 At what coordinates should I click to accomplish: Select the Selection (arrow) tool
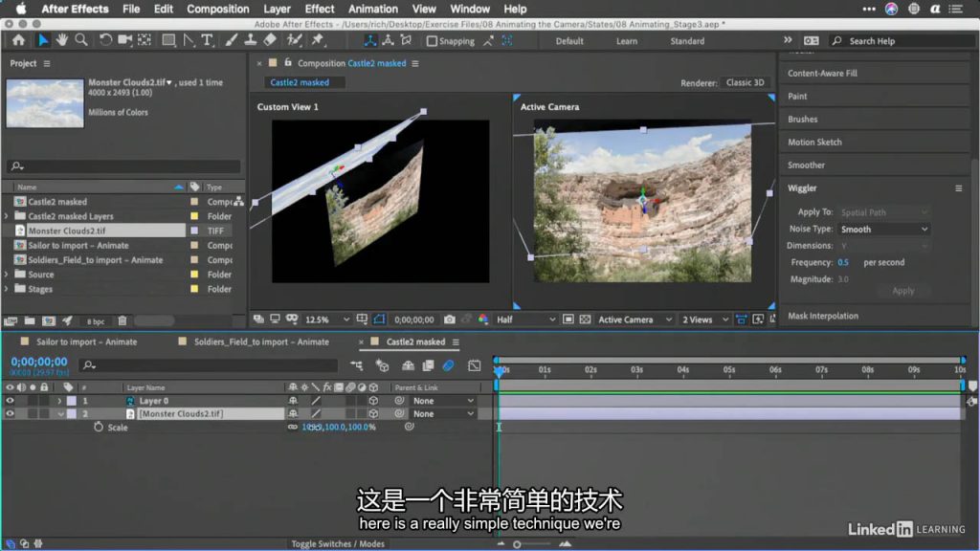pyautogui.click(x=42, y=40)
